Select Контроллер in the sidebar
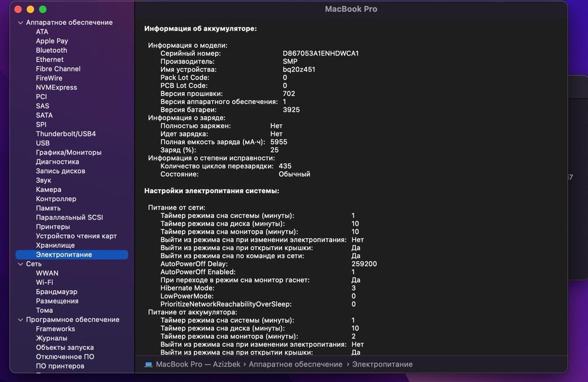The height and width of the screenshot is (382, 588). coord(56,199)
